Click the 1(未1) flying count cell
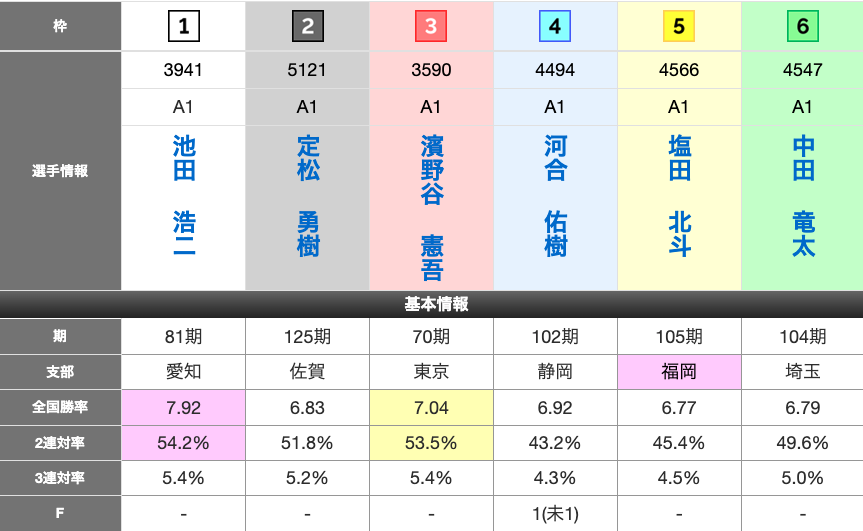Image resolution: width=863 pixels, height=531 pixels. (555, 513)
